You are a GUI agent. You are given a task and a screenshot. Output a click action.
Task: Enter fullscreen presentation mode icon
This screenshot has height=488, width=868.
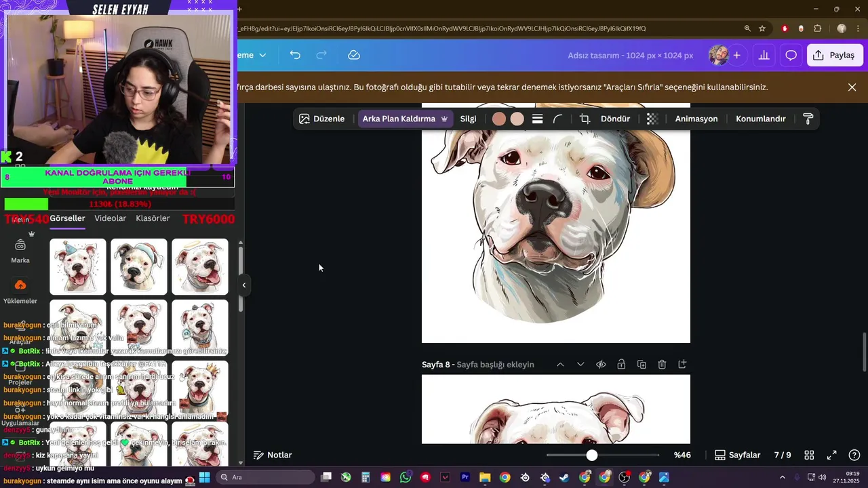pyautogui.click(x=831, y=455)
